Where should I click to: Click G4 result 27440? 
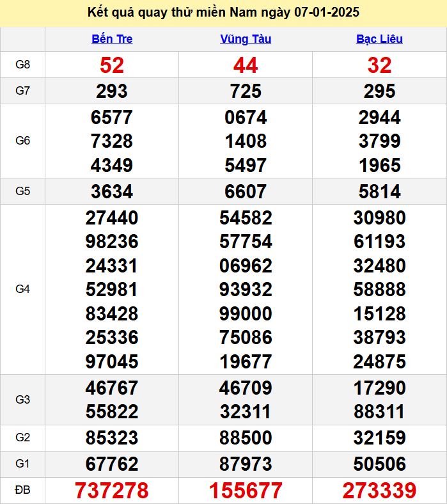112,218
